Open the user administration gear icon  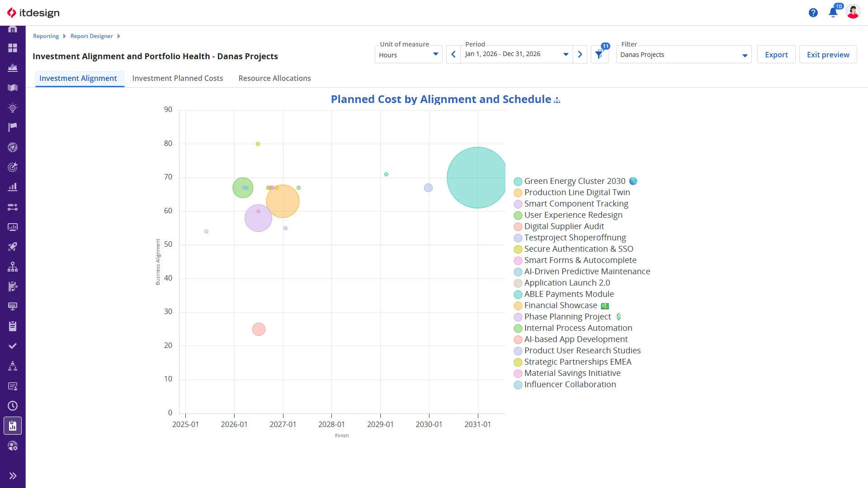tap(13, 446)
